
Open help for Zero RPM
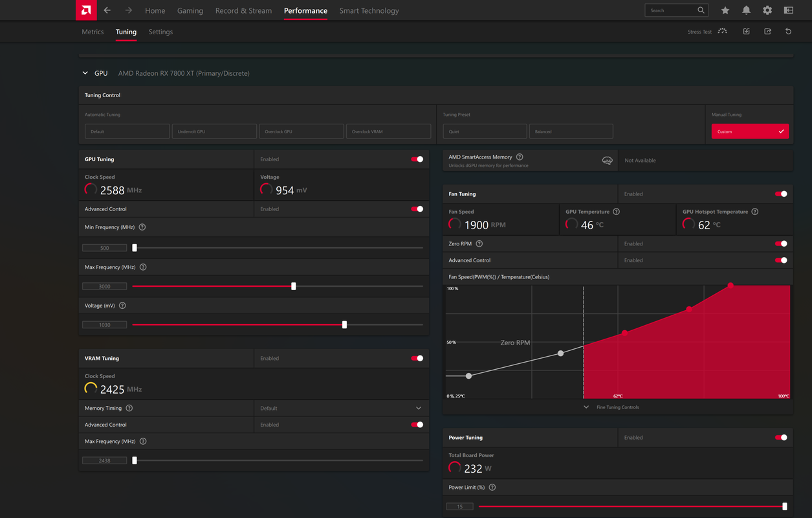[479, 244]
